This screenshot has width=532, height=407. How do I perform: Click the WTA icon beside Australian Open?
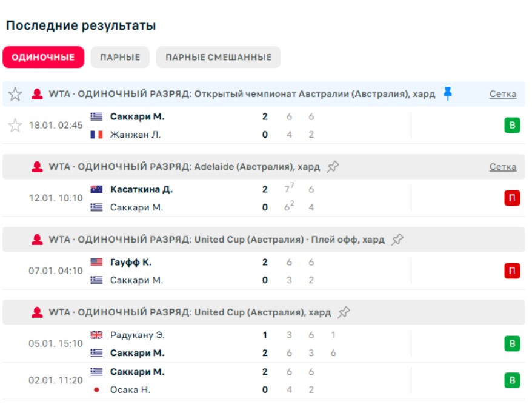pyautogui.click(x=37, y=94)
